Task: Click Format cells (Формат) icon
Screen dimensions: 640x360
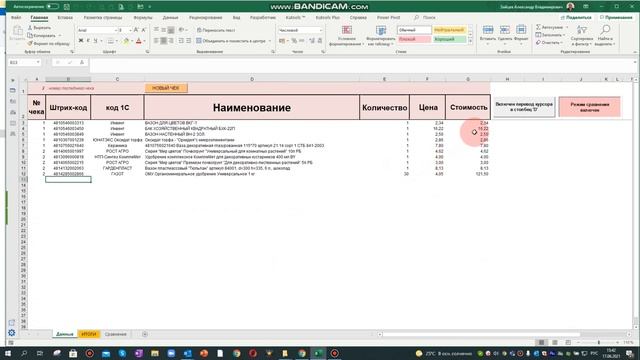Action: [x=521, y=30]
